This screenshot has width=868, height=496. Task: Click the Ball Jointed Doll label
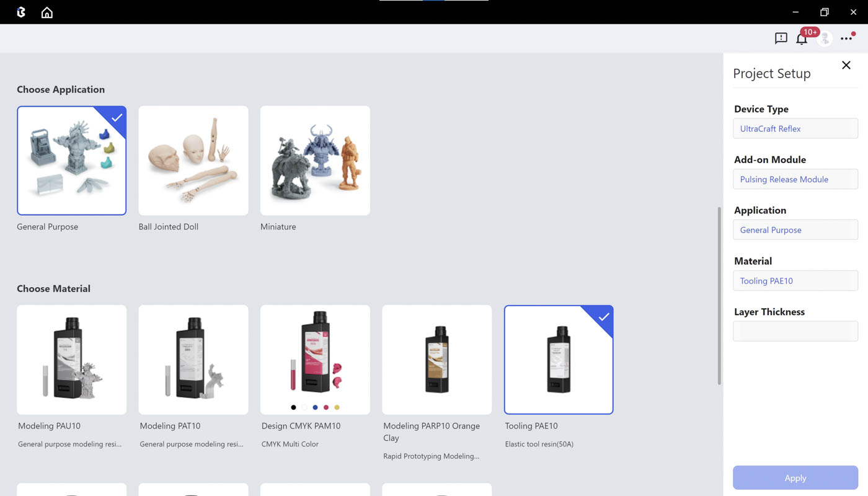(x=169, y=227)
